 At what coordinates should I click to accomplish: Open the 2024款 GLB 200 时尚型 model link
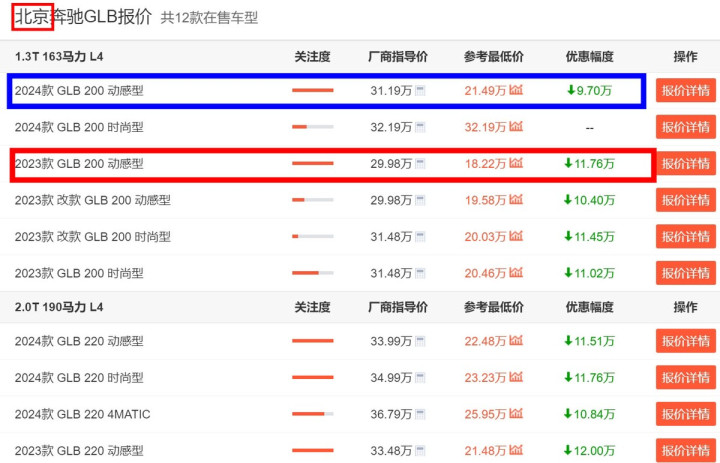pos(79,127)
